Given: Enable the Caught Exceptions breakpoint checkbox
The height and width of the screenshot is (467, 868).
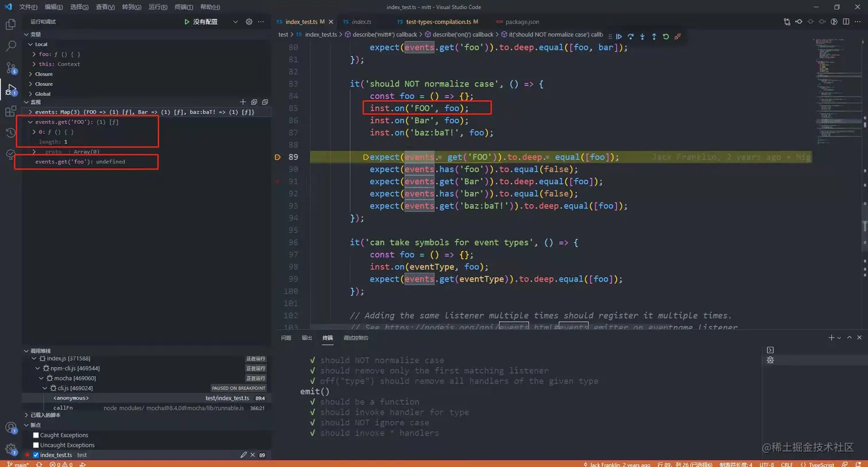Looking at the screenshot, I should (x=36, y=435).
